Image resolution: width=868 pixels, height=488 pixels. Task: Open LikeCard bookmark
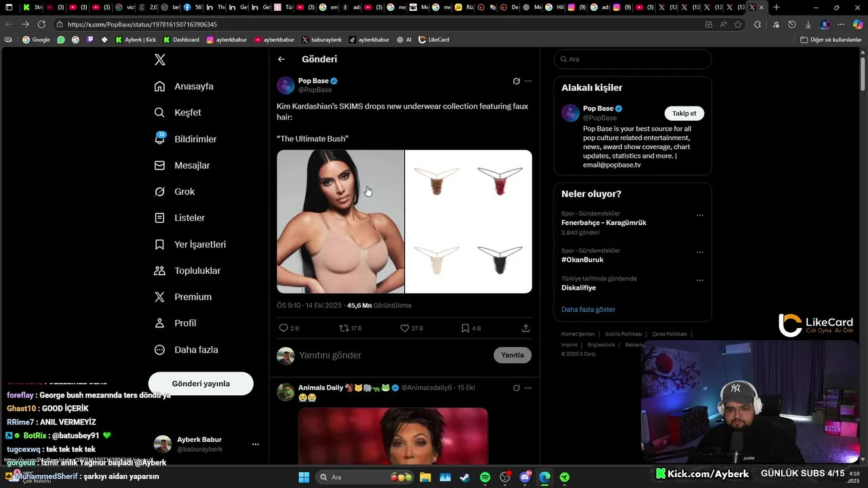(433, 40)
